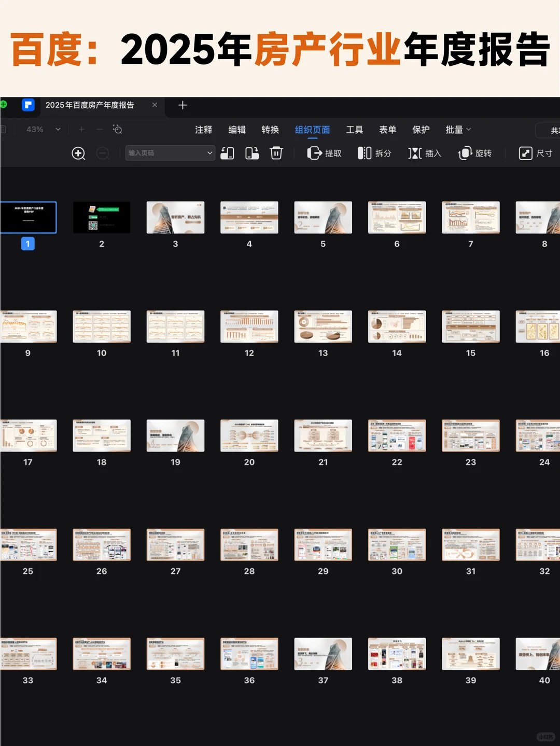560x746 pixels.
Task: Select page 20 thumbnail
Action: [x=249, y=435]
